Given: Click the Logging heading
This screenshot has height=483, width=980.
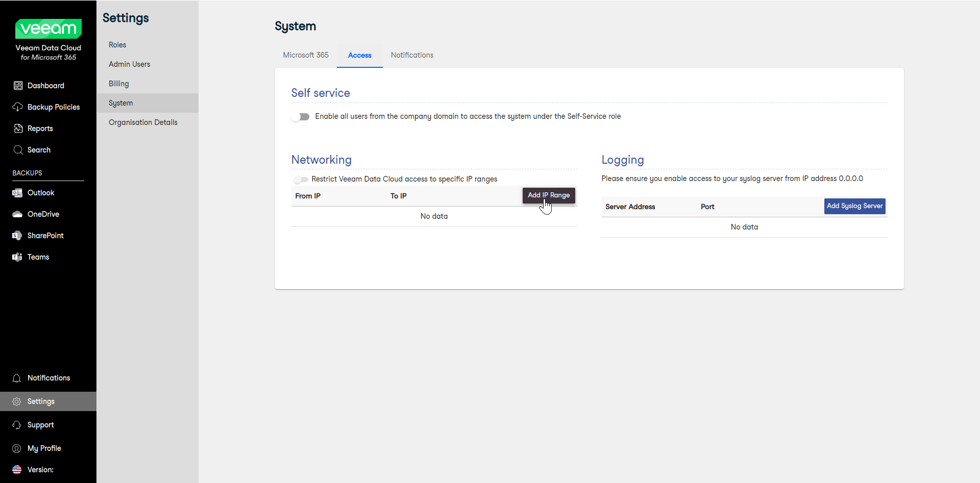Looking at the screenshot, I should point(623,160).
